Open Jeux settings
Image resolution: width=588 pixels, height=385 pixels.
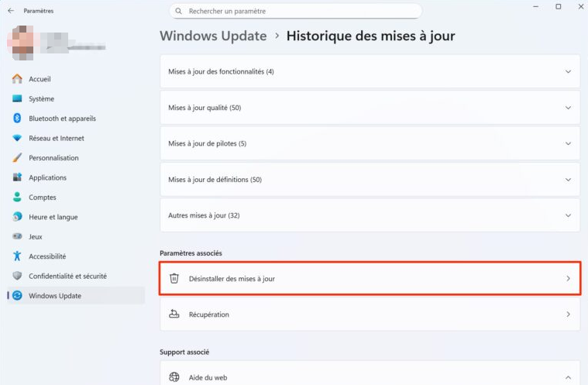(x=76, y=236)
